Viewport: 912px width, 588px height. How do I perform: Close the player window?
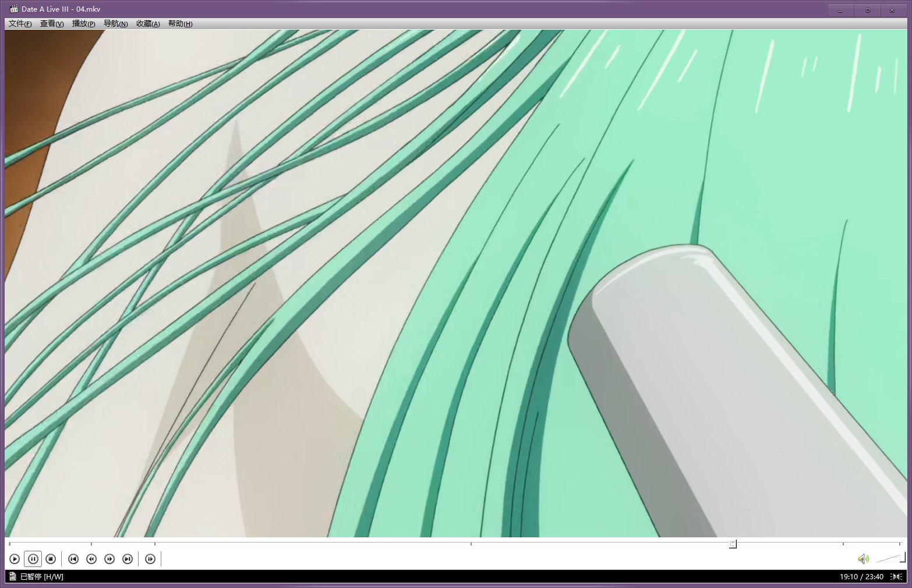tap(893, 10)
